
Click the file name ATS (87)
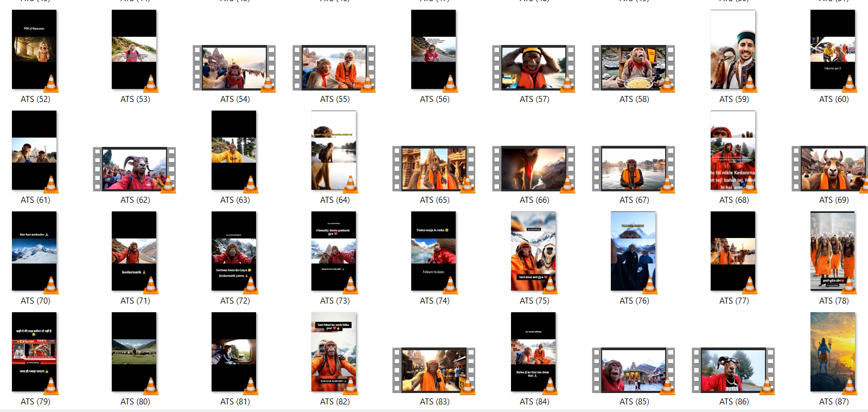(834, 402)
